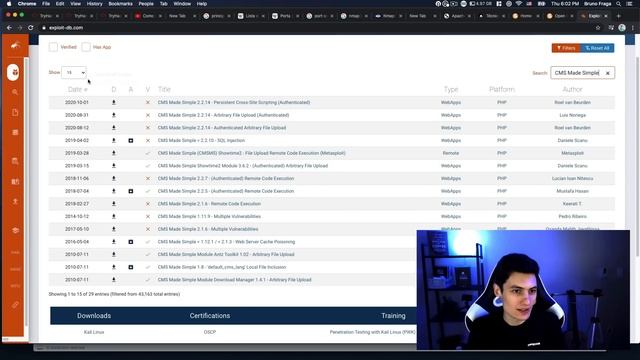Open a new browser tab with plus
The image size is (640, 360).
pos(619,16)
